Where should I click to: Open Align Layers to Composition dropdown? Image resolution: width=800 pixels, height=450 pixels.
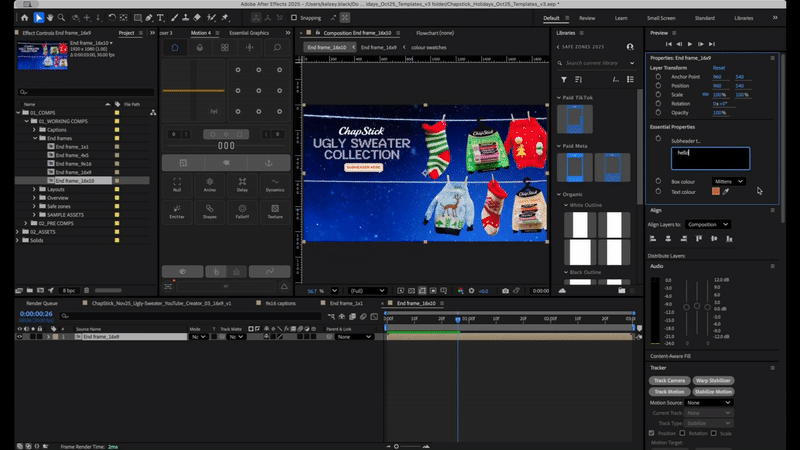(x=708, y=224)
